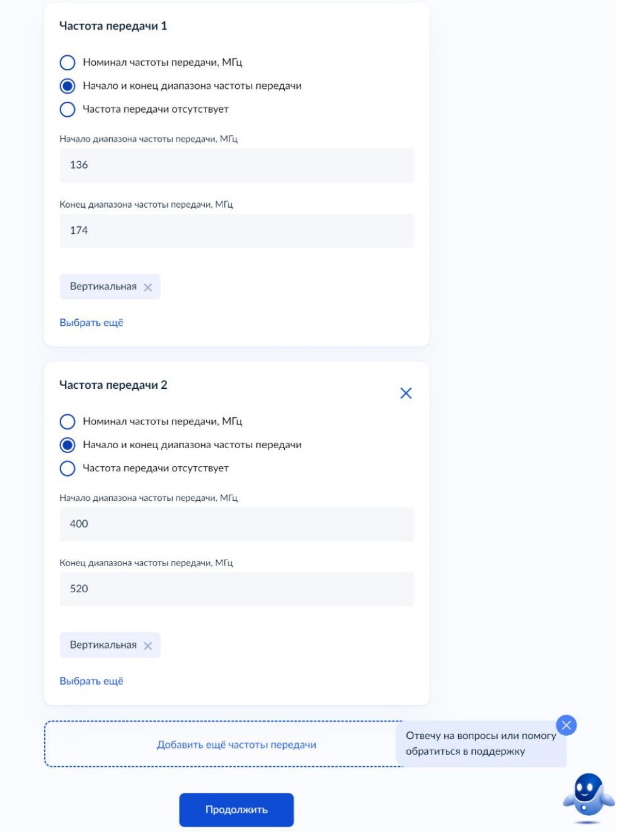Open the robot assistant chat
Image resolution: width=629 pixels, height=840 pixels.
click(588, 798)
